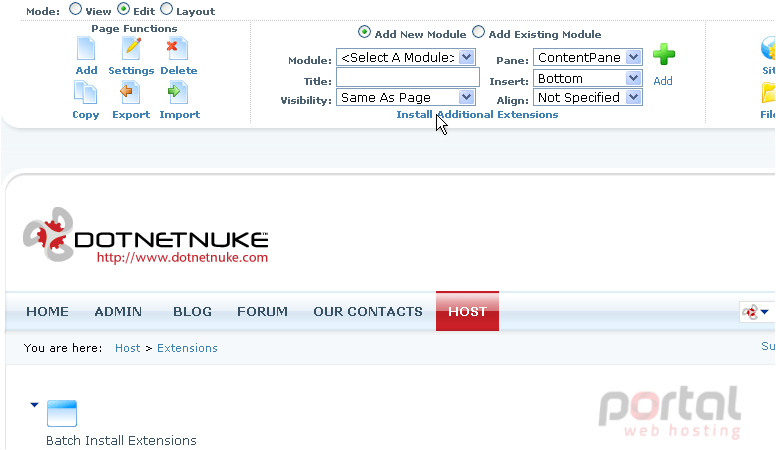
Task: Click the Export page icon
Action: tap(130, 93)
